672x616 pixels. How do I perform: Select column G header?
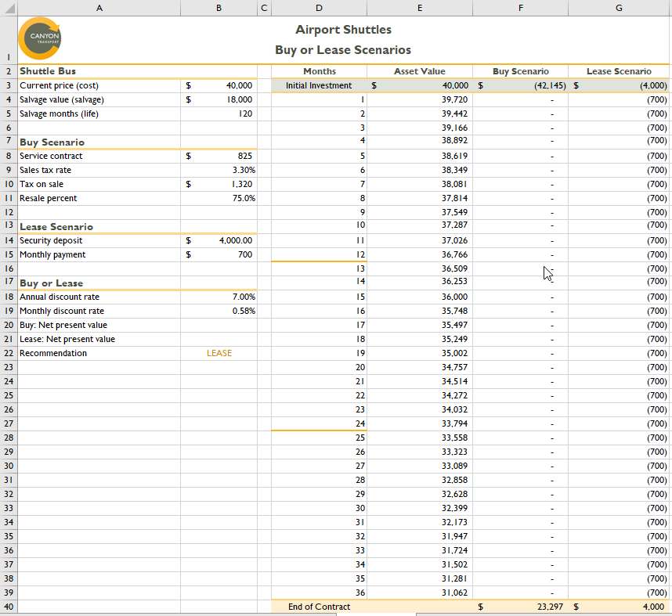coord(619,7)
